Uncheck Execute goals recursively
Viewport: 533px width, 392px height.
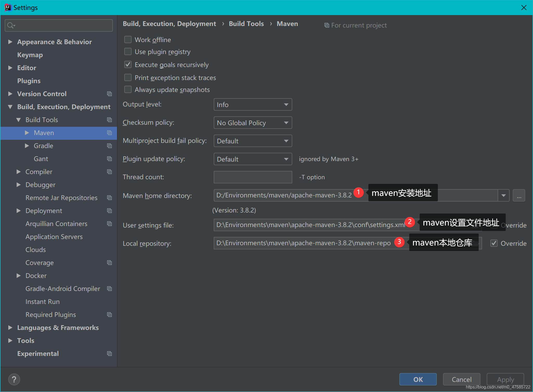(x=128, y=64)
